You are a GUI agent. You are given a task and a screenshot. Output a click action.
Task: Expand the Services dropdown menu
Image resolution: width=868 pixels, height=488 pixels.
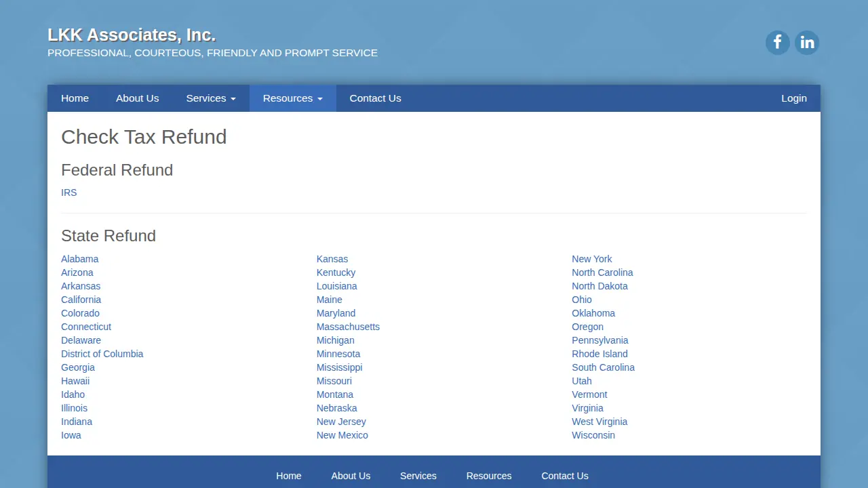click(x=211, y=98)
